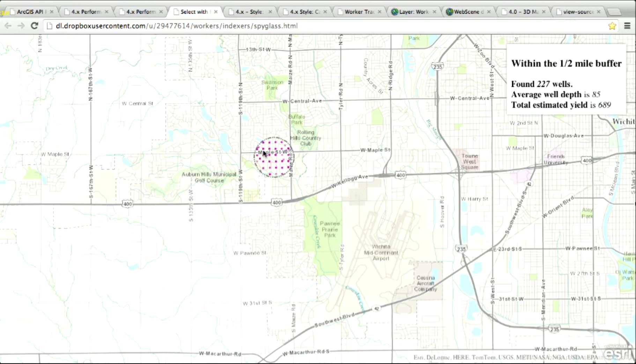Image resolution: width=636 pixels, height=364 pixels.
Task: Click the Cessna Aircraft Company label
Action: (x=426, y=283)
